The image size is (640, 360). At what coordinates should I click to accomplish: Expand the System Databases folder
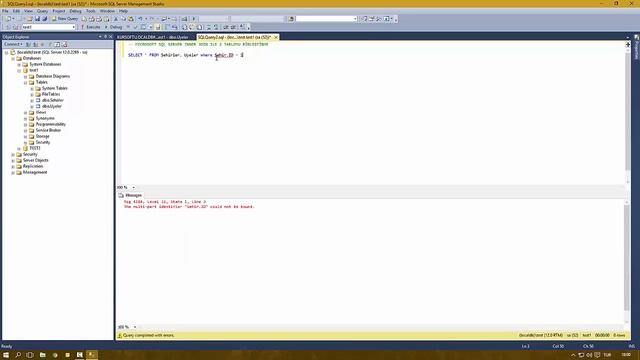19,64
